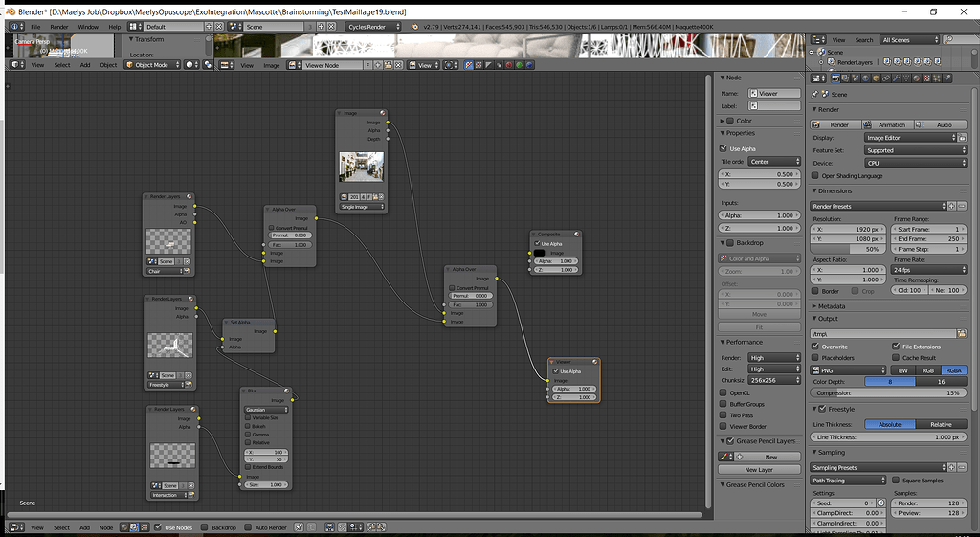Viewport: 980px width, 537px height.
Task: Enable Backdrop checkbox in node editor footer
Action: tap(205, 527)
